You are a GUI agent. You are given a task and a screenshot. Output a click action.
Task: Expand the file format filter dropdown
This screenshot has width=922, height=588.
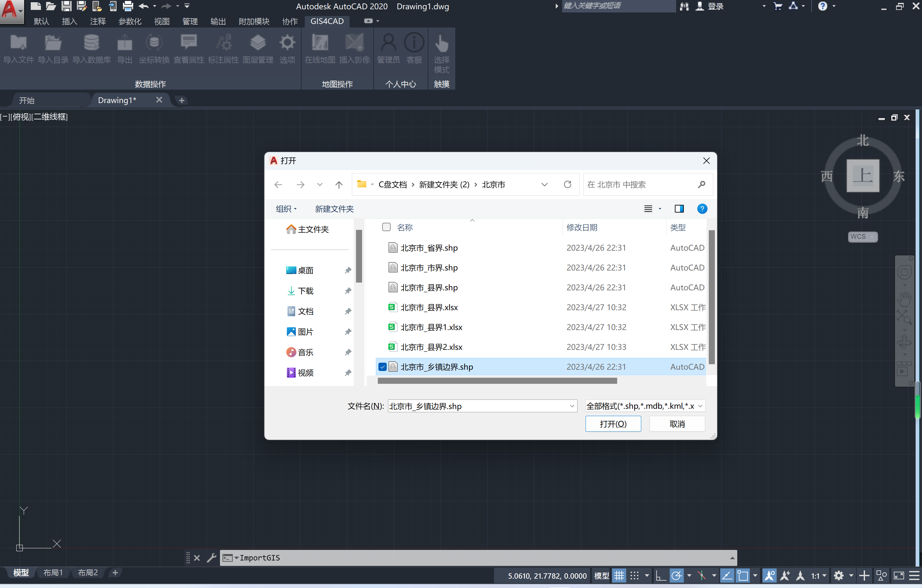point(700,406)
